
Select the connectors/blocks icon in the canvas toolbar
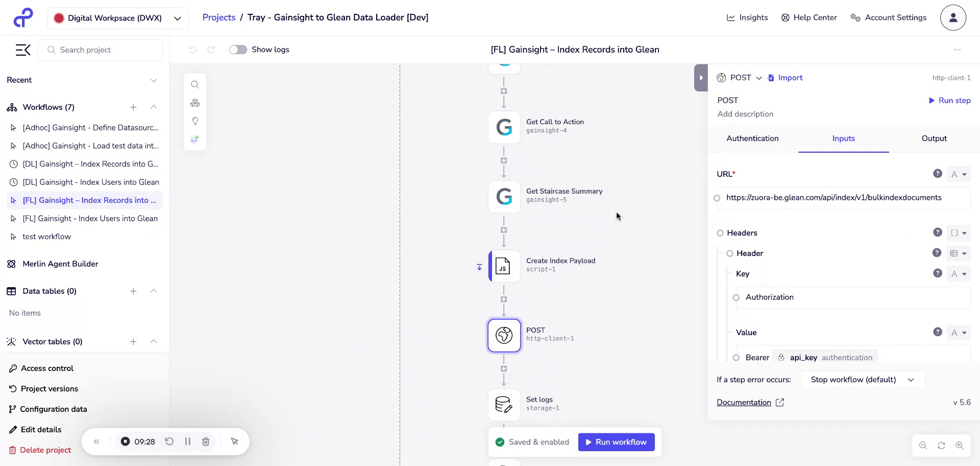click(195, 103)
